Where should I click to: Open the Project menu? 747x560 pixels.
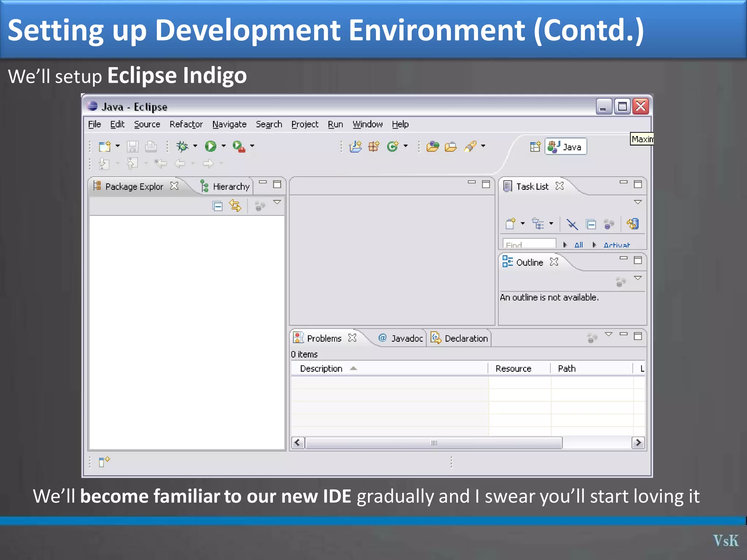pos(305,124)
